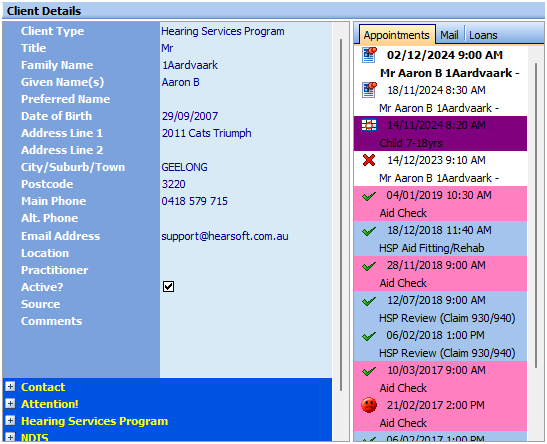Image resolution: width=547 pixels, height=444 pixels.
Task: Select the 10/03/2017 9:00 AM date text
Action: [x=436, y=370]
